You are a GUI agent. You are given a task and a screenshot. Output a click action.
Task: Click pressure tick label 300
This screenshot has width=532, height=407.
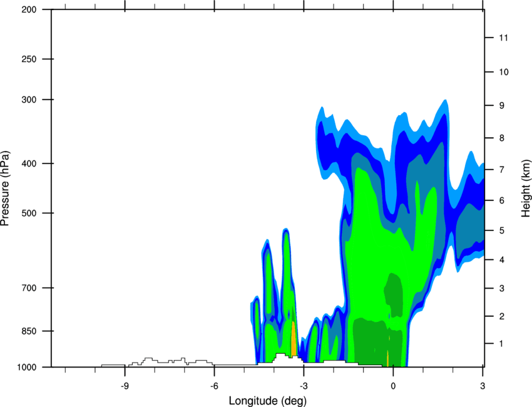click(29, 100)
